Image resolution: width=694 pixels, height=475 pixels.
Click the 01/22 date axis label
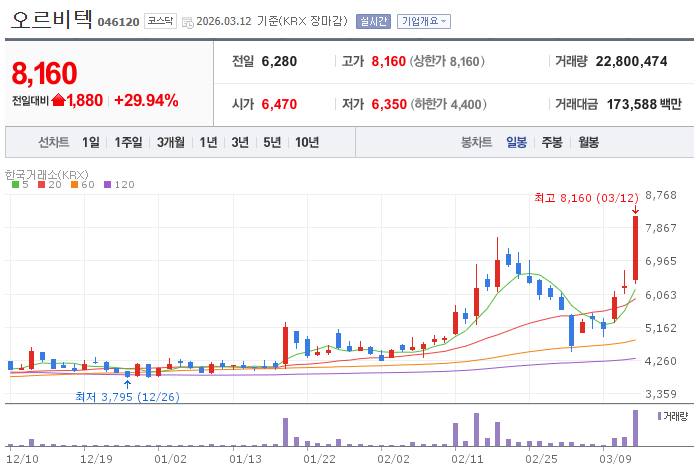point(319,459)
